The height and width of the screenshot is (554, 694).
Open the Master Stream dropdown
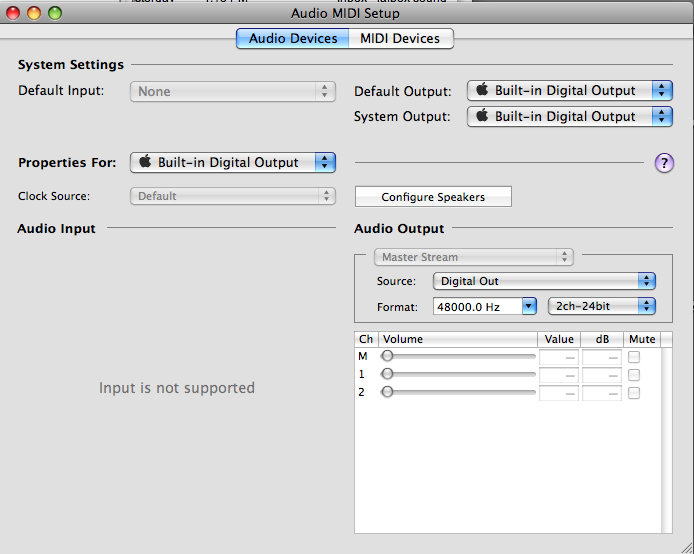(x=474, y=257)
